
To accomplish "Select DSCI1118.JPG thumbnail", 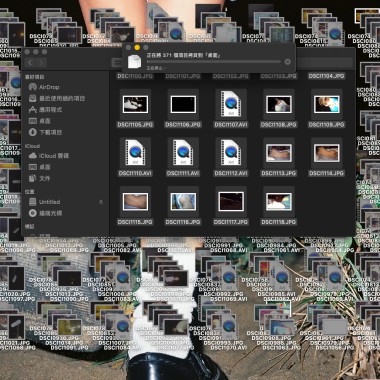I will (279, 202).
